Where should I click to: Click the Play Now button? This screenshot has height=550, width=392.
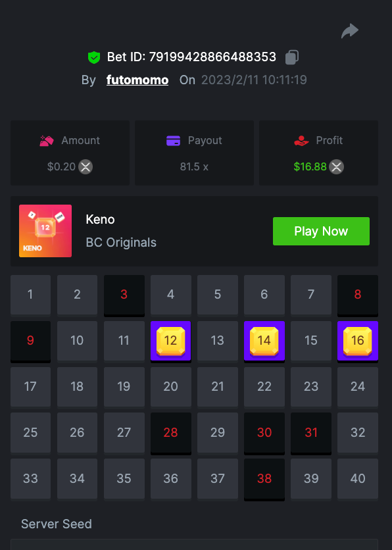(x=321, y=231)
